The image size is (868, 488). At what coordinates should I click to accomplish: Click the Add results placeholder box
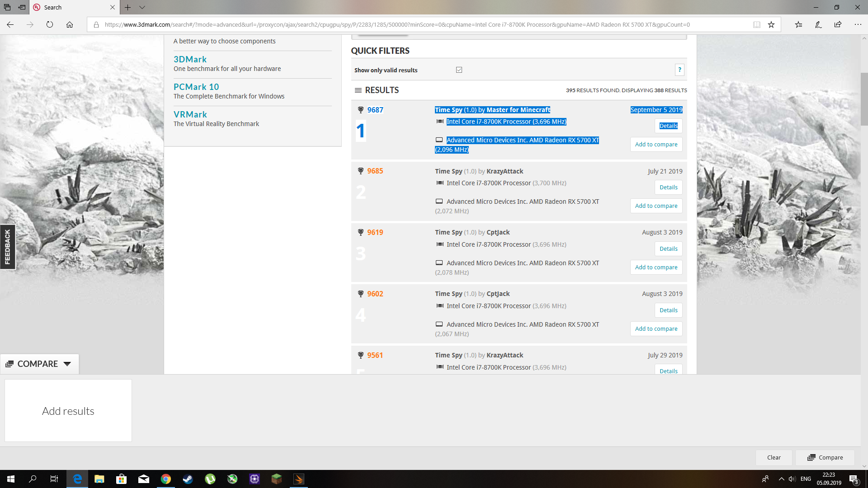[68, 410]
